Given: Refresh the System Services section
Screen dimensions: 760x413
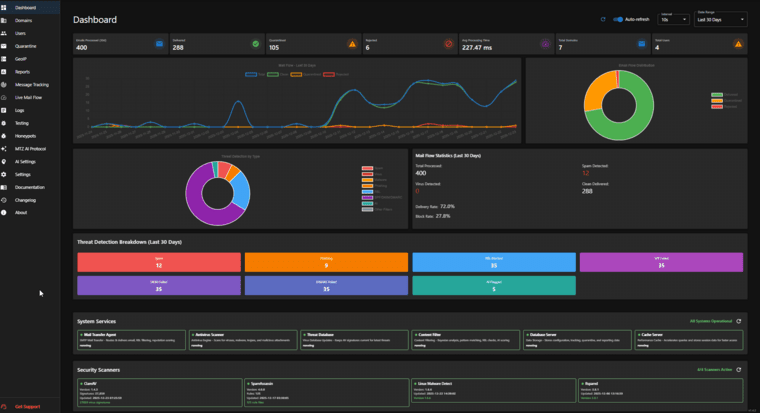Looking at the screenshot, I should [x=739, y=321].
